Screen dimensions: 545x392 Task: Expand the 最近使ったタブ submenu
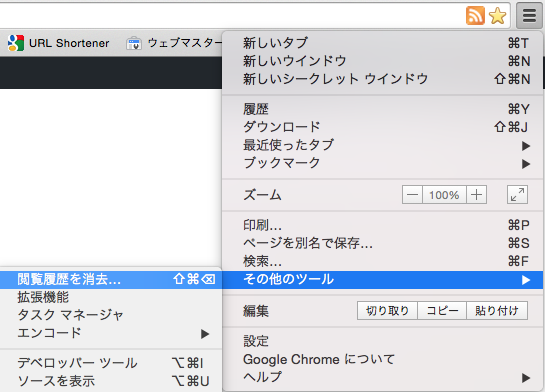[x=382, y=145]
